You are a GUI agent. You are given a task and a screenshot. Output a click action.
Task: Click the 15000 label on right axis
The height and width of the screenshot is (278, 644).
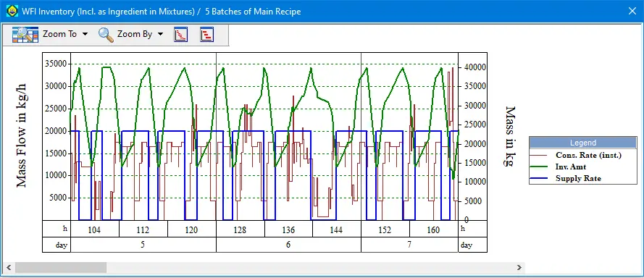pyautogui.click(x=475, y=163)
